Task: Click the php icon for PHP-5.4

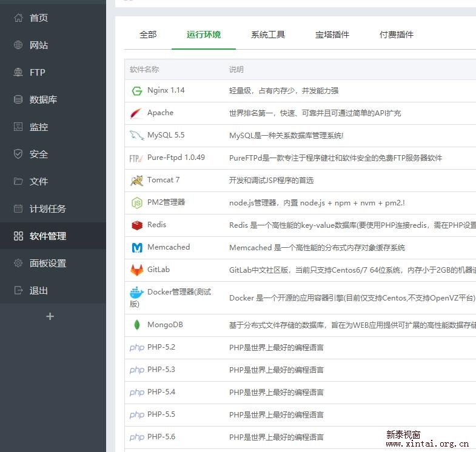Action: (137, 393)
